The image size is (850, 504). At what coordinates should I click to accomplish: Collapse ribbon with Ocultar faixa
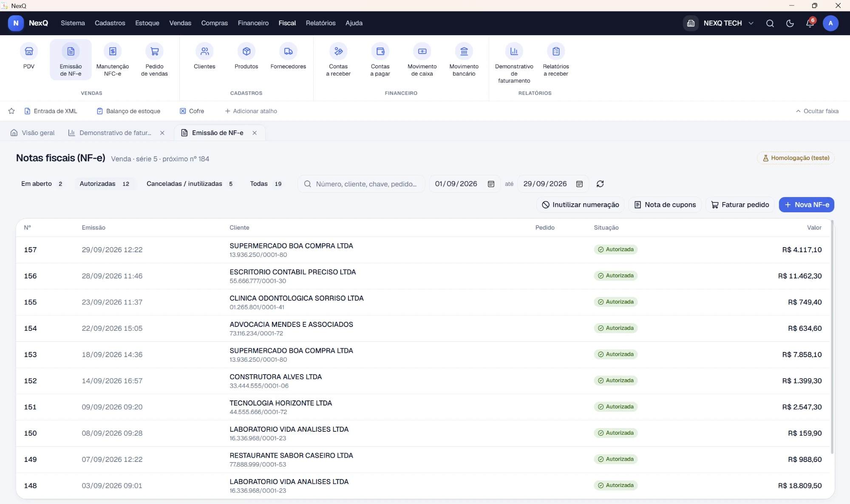click(x=817, y=111)
